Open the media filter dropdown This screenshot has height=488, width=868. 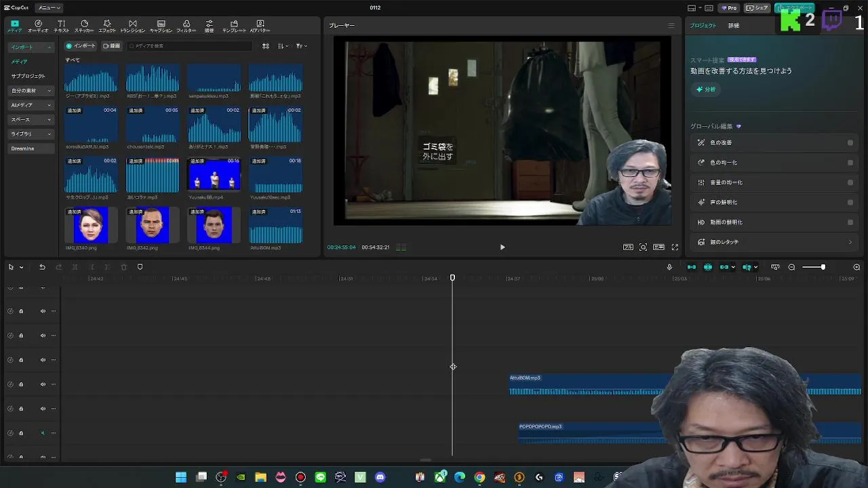tap(301, 46)
